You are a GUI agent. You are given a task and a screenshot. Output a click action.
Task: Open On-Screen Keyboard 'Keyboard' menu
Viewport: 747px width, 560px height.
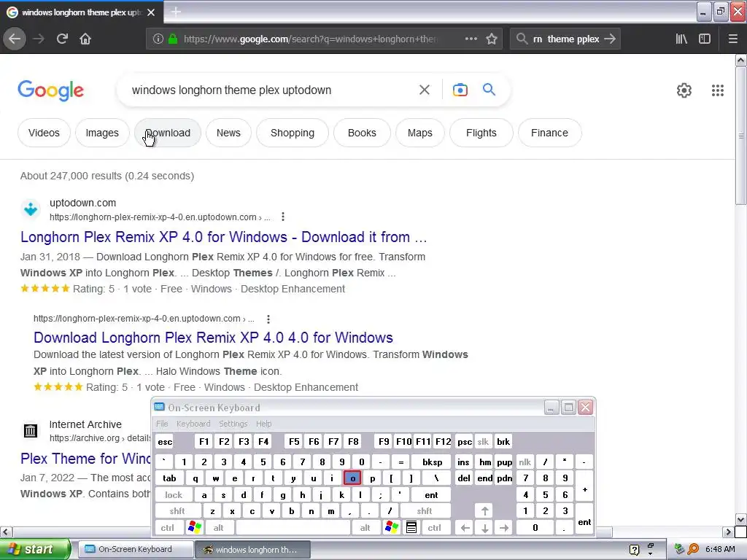(x=193, y=424)
